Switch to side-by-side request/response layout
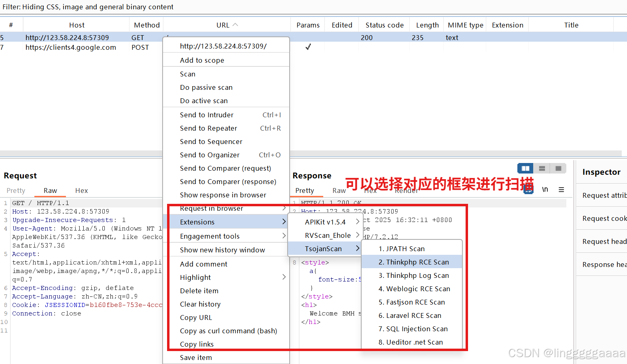627x364 pixels. tap(525, 168)
